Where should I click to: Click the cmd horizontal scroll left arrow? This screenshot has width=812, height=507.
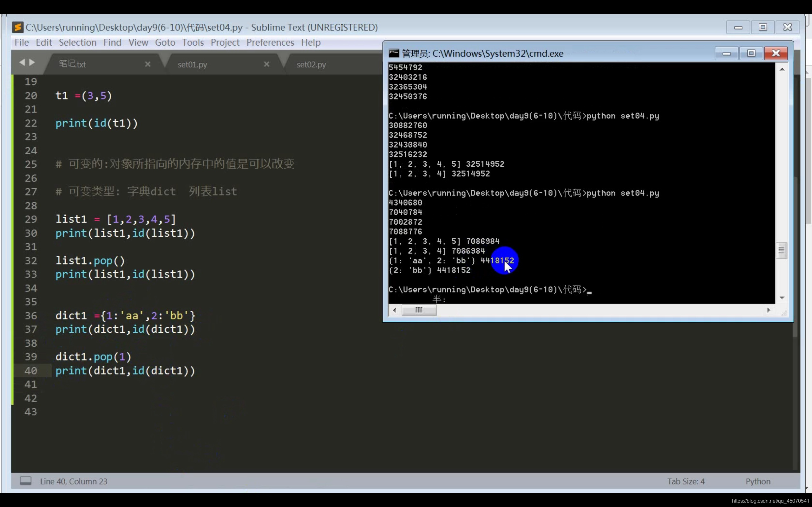click(395, 310)
